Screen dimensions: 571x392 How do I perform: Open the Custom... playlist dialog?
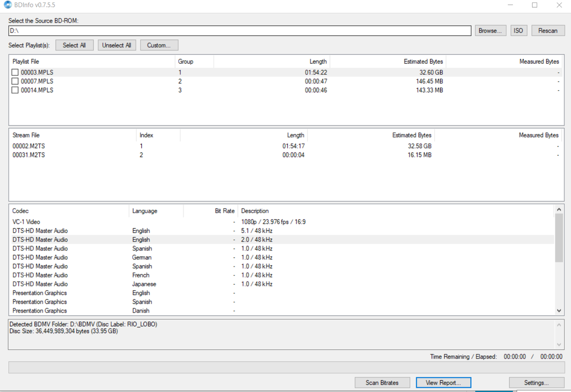(159, 45)
